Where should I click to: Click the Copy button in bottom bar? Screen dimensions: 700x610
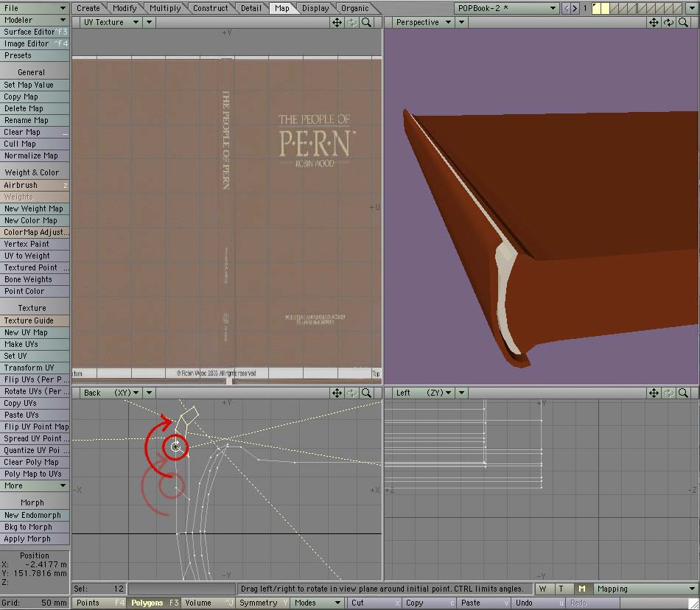pos(429,603)
